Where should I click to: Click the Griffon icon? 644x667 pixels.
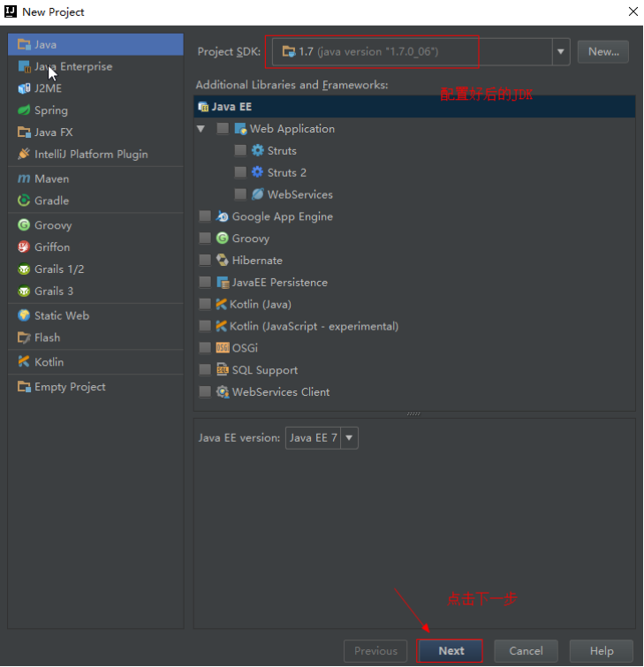click(x=24, y=246)
